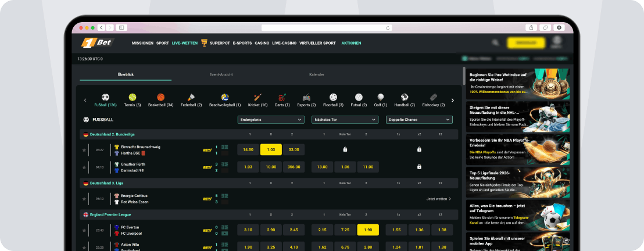This screenshot has height=251, width=644.
Task: Reload the page in the address bar
Action: [387, 28]
